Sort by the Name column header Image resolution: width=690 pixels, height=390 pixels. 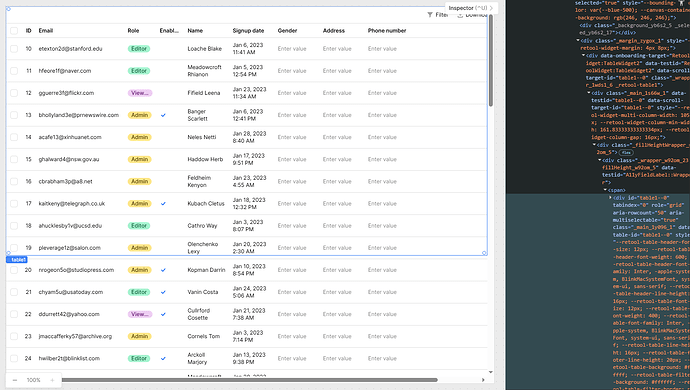[195, 31]
